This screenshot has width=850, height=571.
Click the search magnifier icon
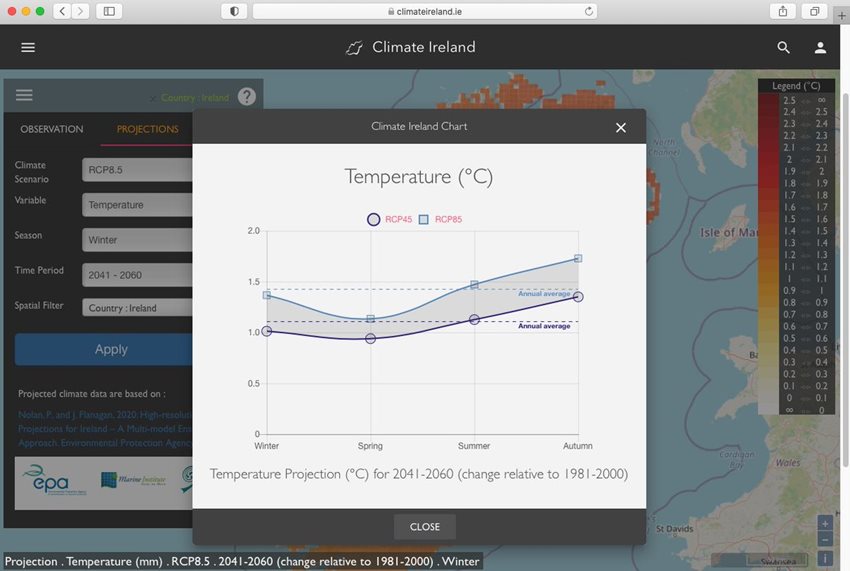pyautogui.click(x=783, y=48)
